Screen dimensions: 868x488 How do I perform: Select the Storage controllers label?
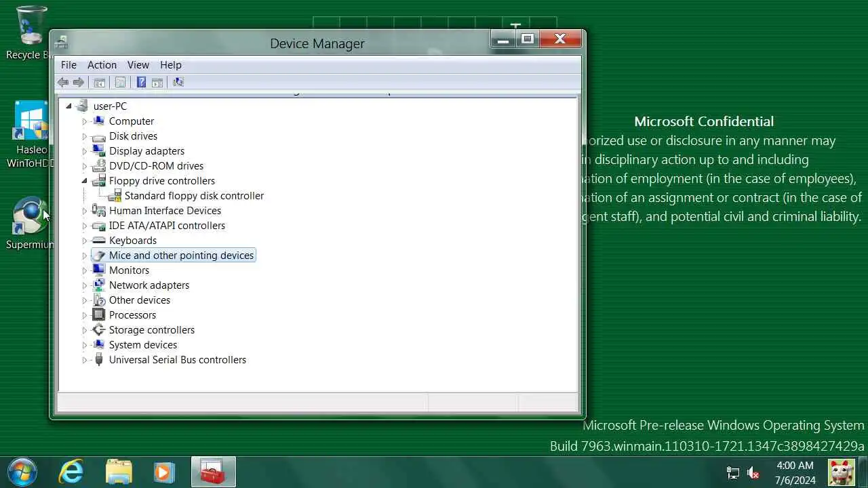[x=152, y=330]
